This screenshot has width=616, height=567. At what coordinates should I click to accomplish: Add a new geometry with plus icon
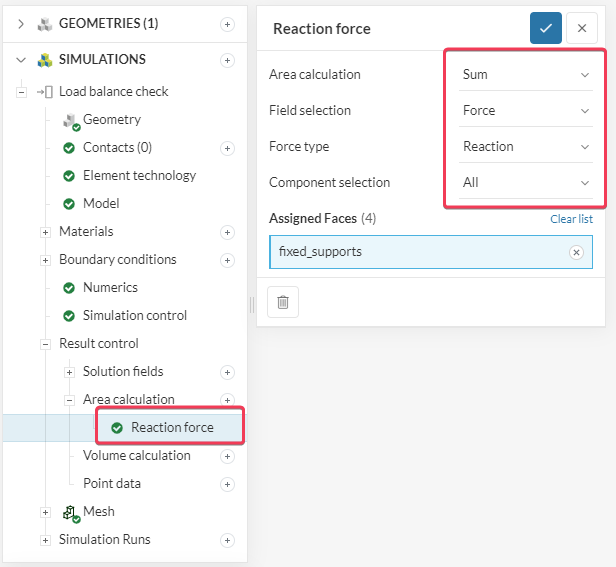(227, 24)
